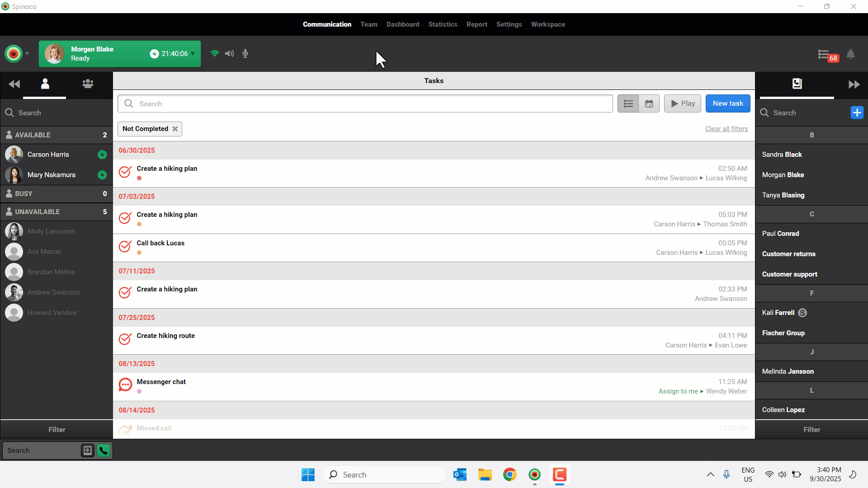Click the blue add contact plus icon
Viewport: 868px width, 488px height.
[857, 113]
